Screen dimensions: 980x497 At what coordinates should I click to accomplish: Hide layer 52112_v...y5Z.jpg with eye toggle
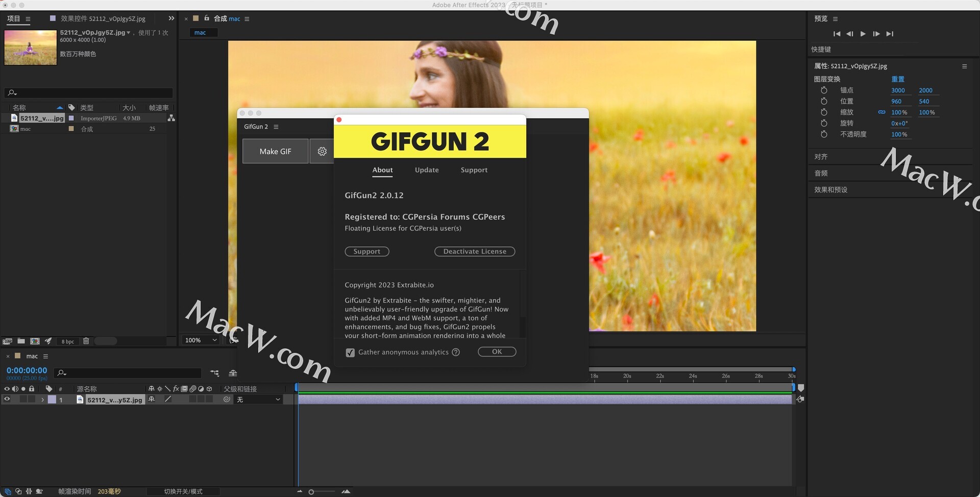[x=7, y=399]
